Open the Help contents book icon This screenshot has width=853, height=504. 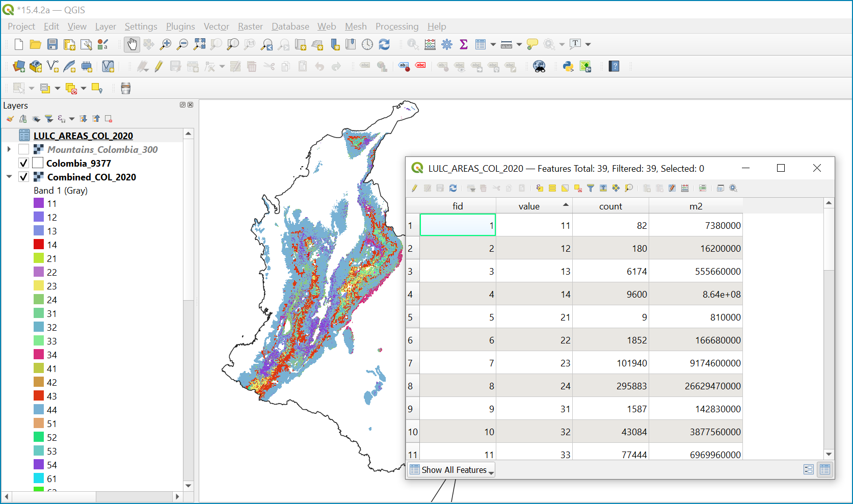[x=614, y=66]
